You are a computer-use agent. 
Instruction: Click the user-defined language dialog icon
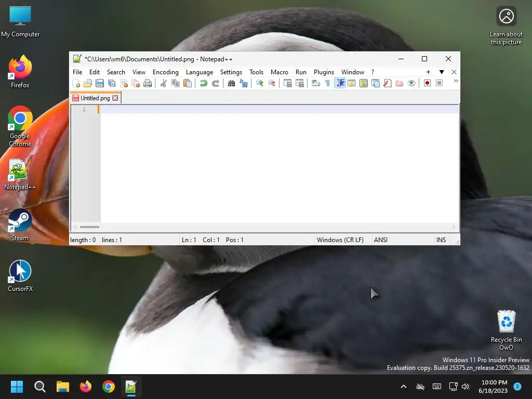pyautogui.click(x=352, y=83)
